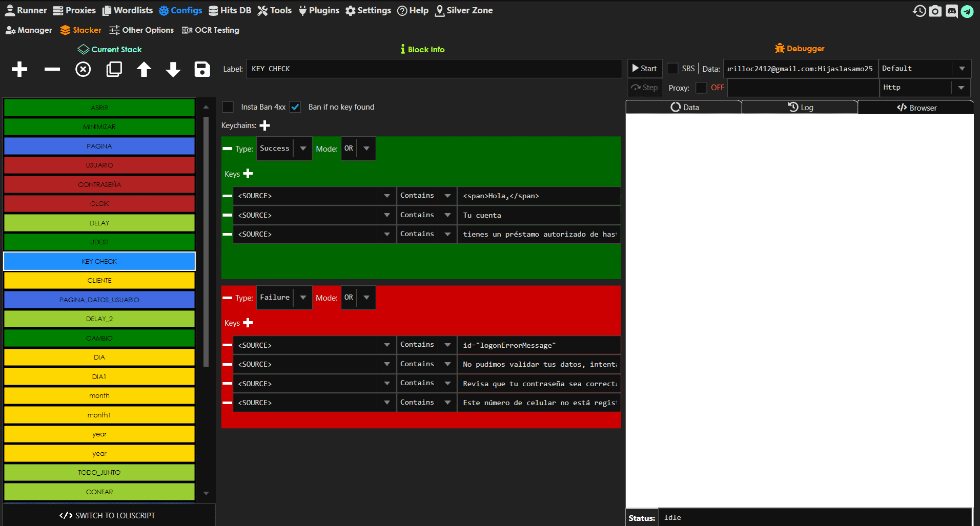Move selected block down with arrow icon
980x526 pixels.
[173, 69]
